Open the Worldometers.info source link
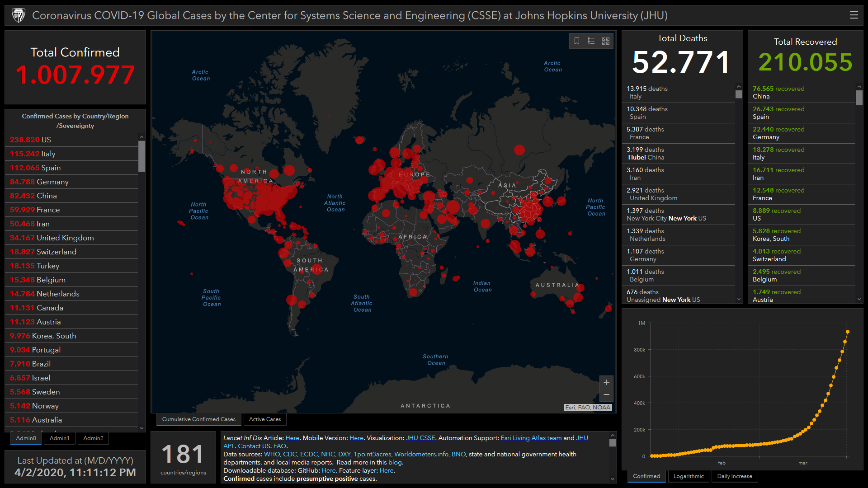868x488 pixels. pyautogui.click(x=421, y=454)
